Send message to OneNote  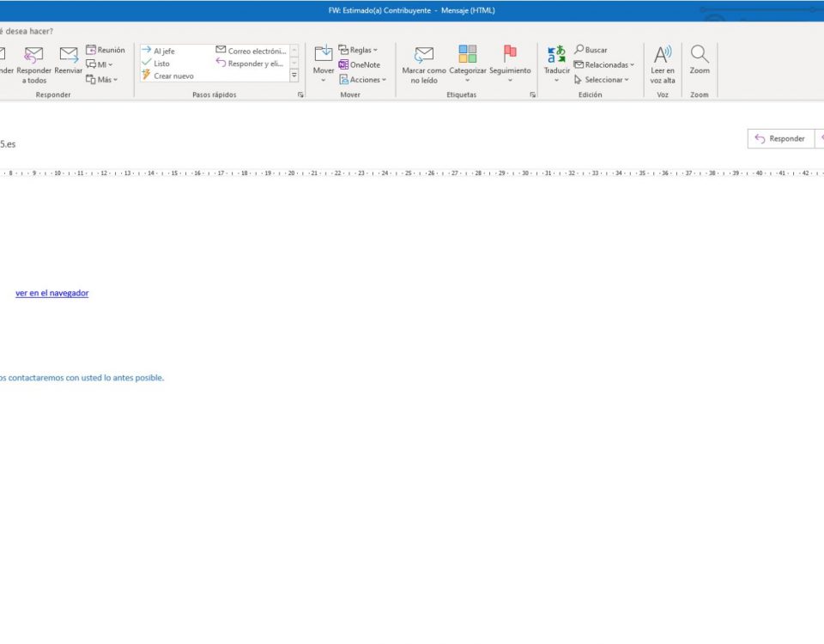(x=359, y=64)
